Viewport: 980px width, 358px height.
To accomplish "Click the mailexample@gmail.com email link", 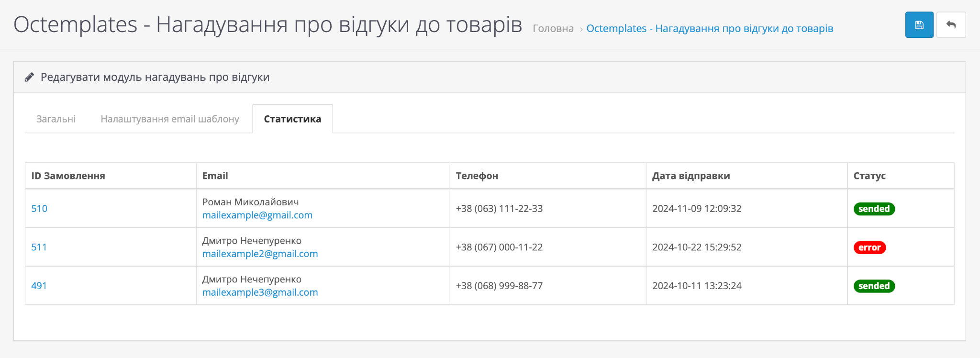I will (257, 215).
